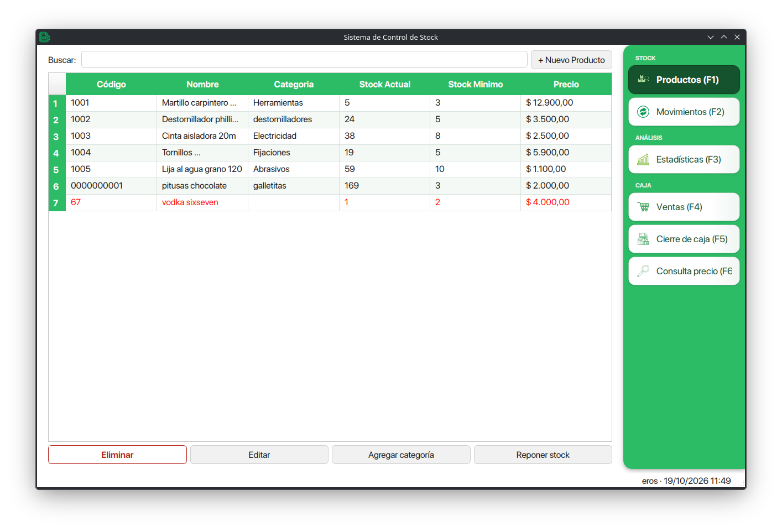Image resolution: width=782 pixels, height=532 pixels.
Task: Select the 'galletitas' category cell
Action: [294, 186]
